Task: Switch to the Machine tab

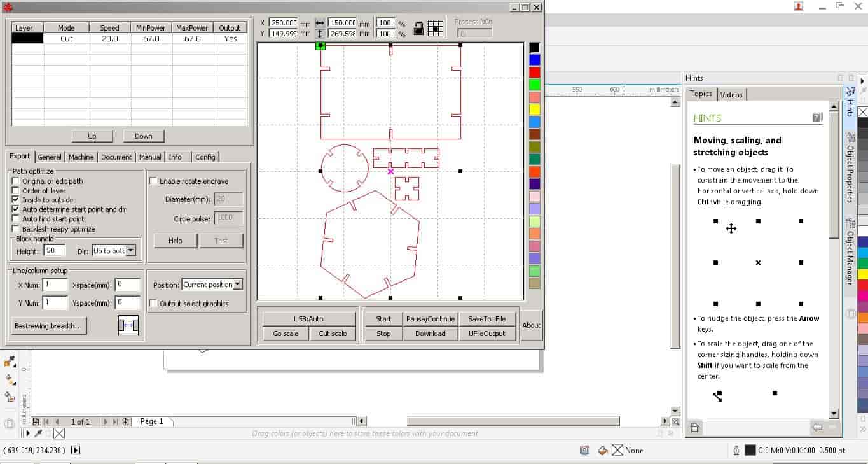Action: click(81, 157)
